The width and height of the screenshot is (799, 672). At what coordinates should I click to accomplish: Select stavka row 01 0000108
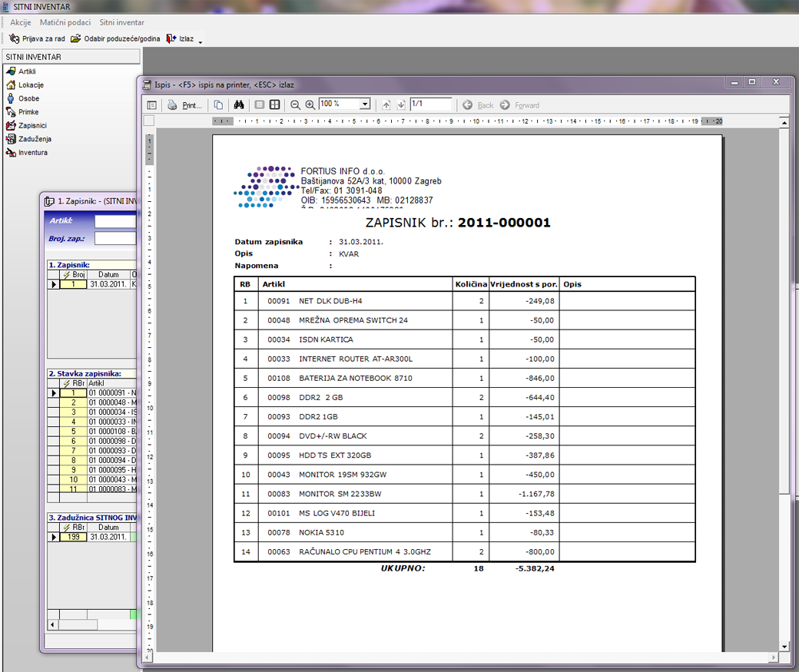pyautogui.click(x=93, y=432)
